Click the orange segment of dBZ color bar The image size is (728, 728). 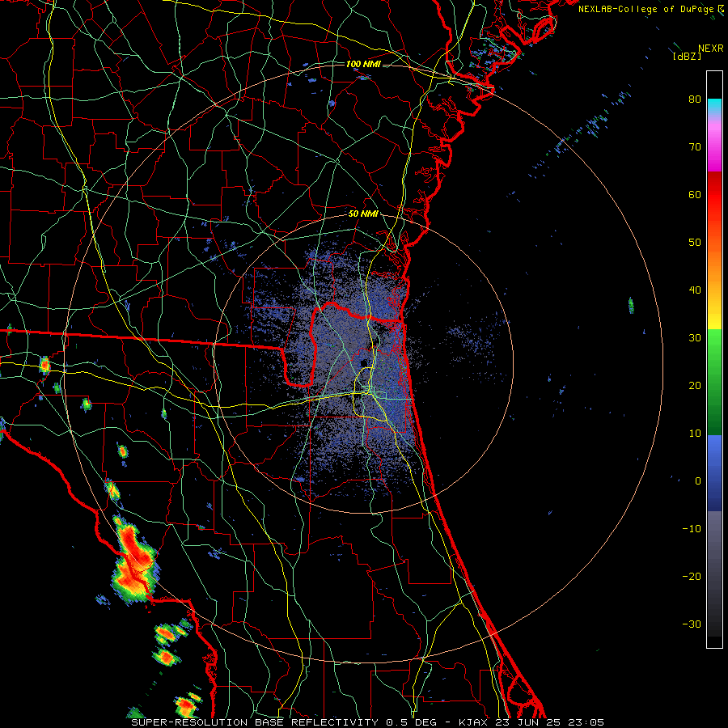pos(714,265)
